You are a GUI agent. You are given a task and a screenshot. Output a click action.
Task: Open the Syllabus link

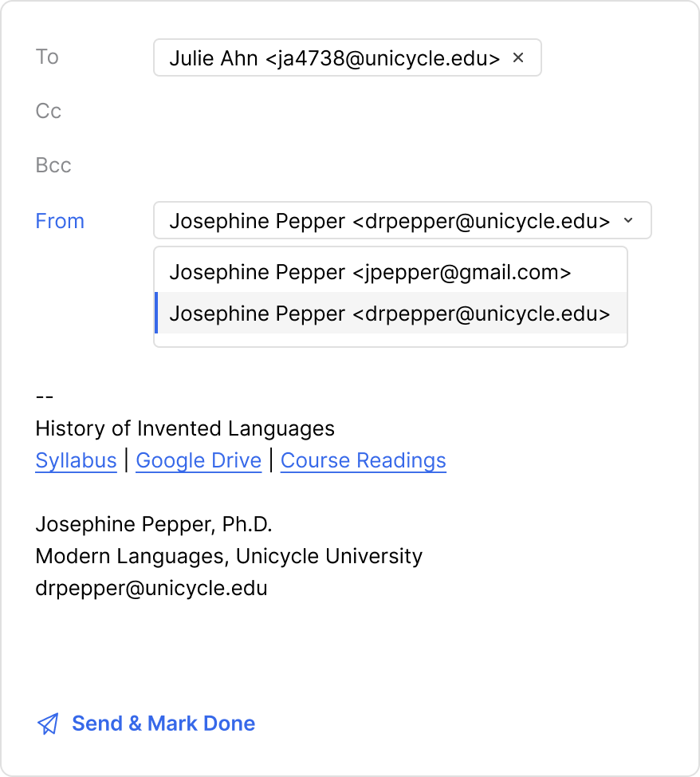click(77, 460)
